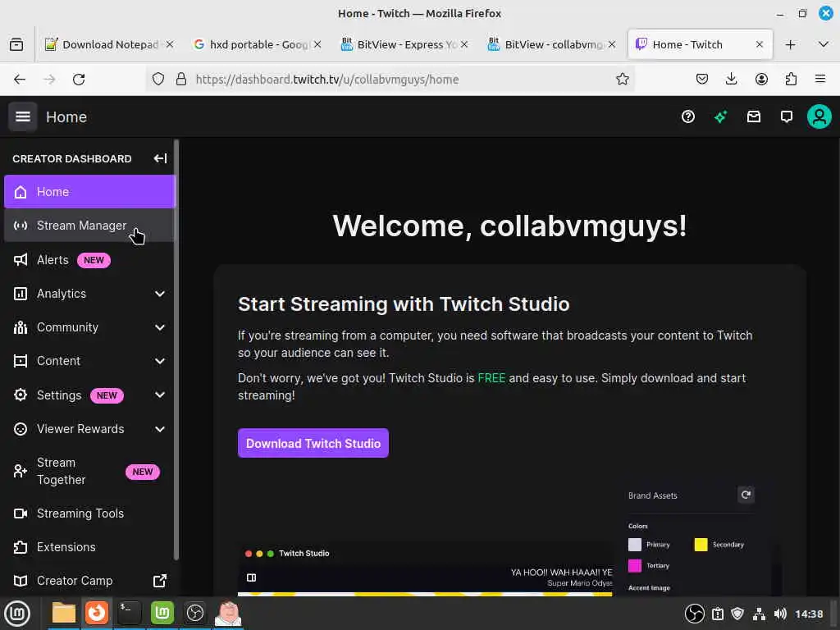Click the green sparkle icon in Twitch header
This screenshot has width=840, height=630.
pyautogui.click(x=720, y=116)
